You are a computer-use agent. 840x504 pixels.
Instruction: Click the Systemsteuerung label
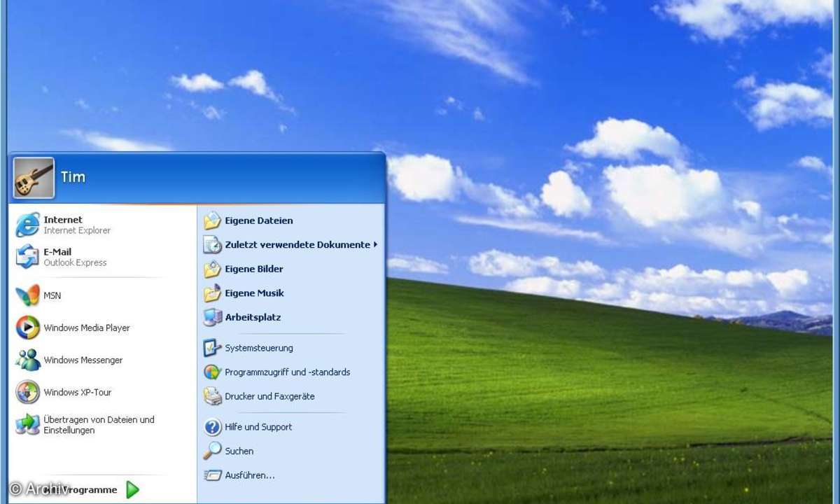point(259,348)
